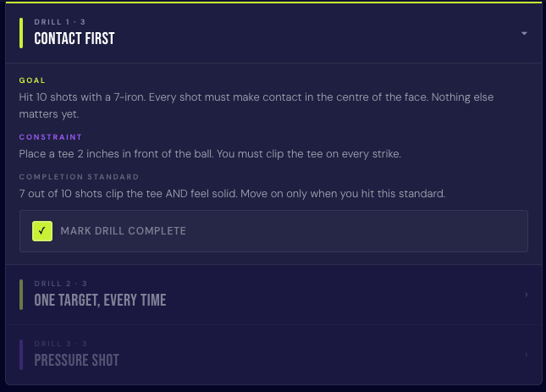Click the Contact First drill title
Screen dimensions: 546x392
click(x=74, y=38)
